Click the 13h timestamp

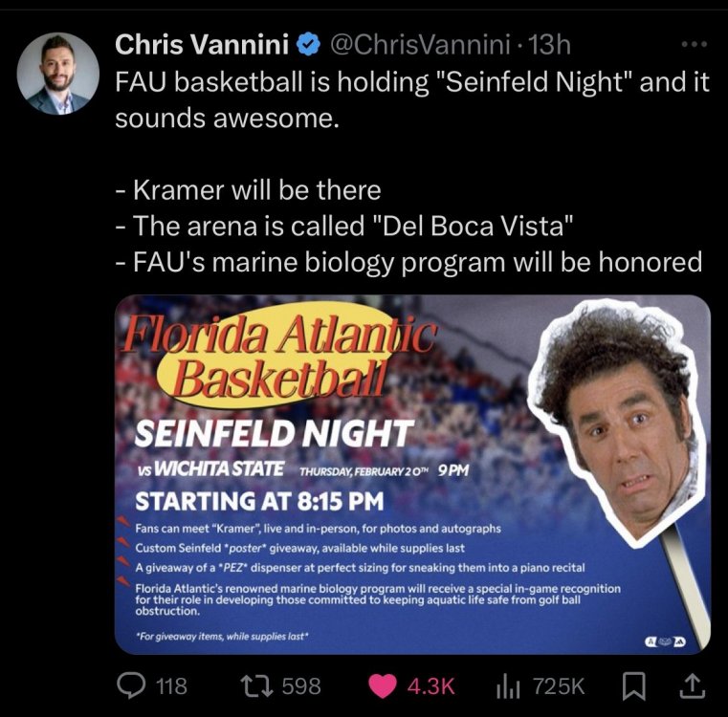pos(551,44)
